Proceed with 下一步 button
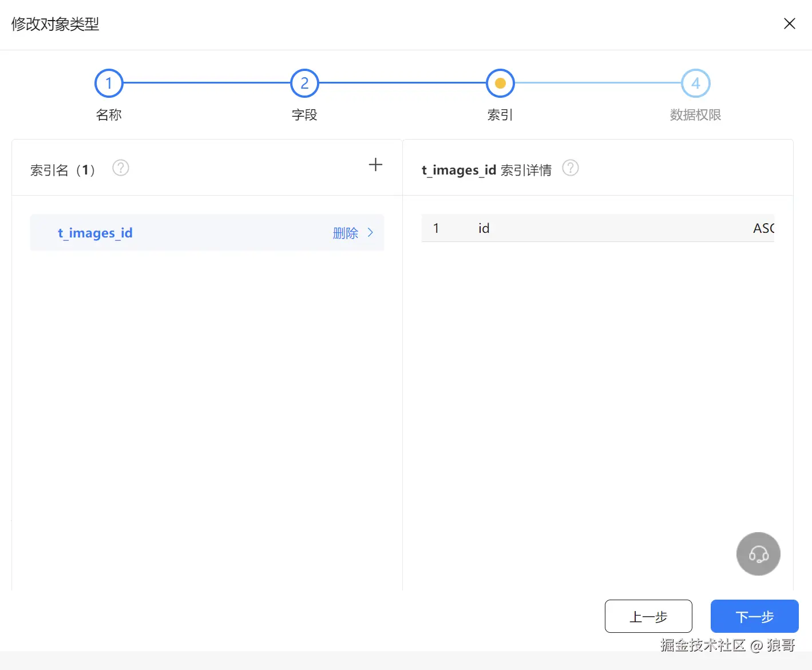Viewport: 812px width, 670px height. 755,616
